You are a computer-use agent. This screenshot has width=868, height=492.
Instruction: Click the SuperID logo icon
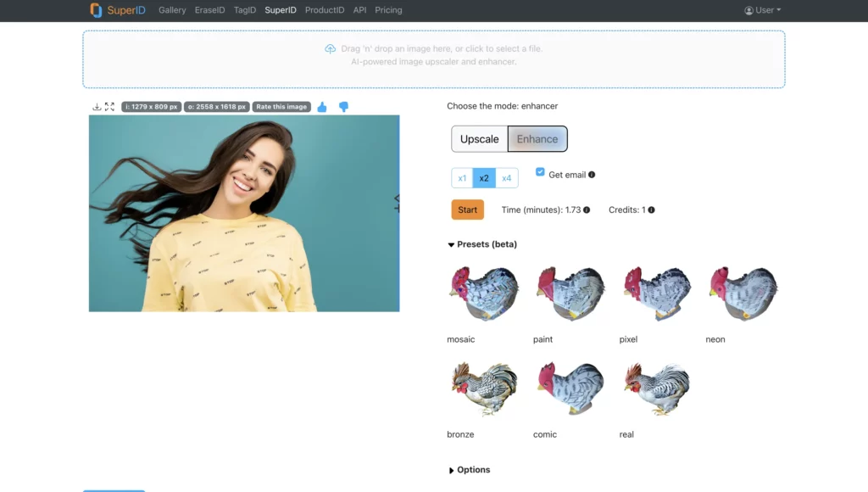click(94, 9)
